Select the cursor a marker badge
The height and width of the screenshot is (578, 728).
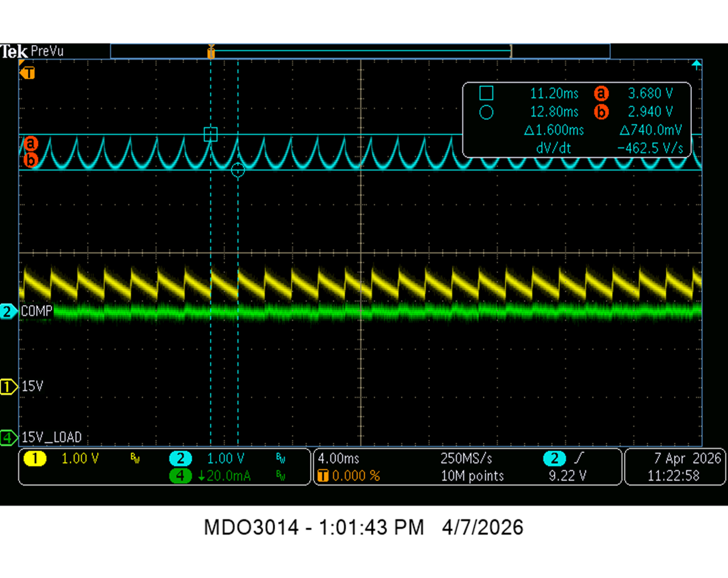(x=31, y=143)
